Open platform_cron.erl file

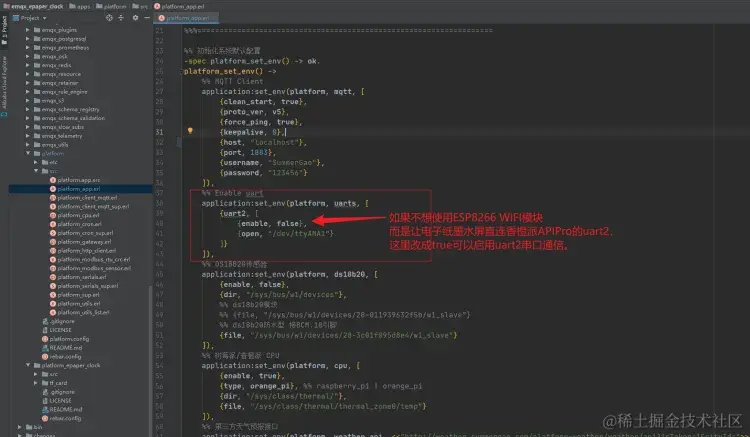click(79, 224)
